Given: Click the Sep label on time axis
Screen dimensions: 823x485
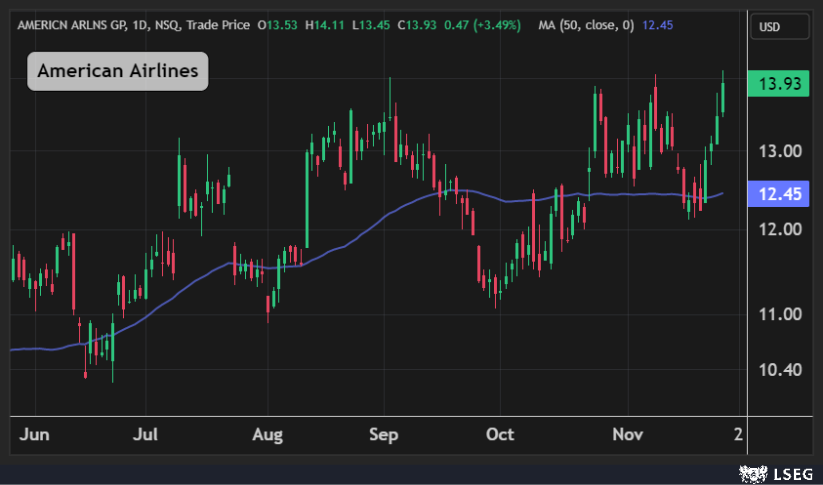Looking at the screenshot, I should [384, 435].
